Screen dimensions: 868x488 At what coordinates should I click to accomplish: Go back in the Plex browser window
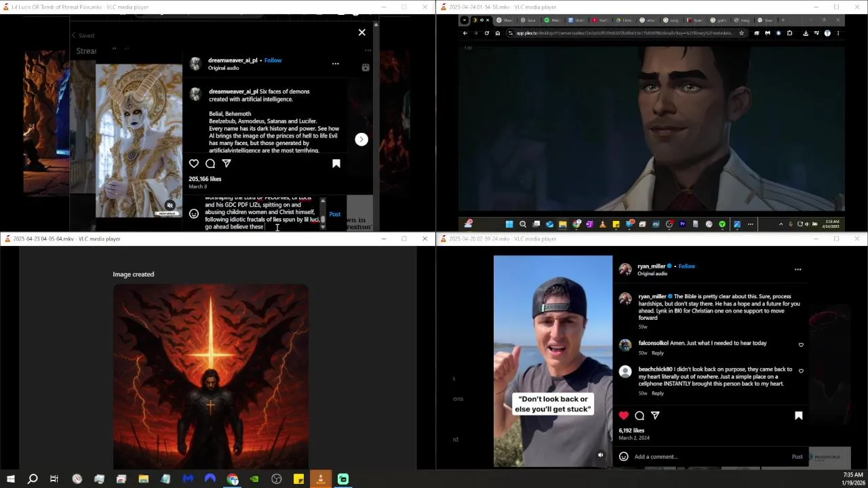coord(465,33)
